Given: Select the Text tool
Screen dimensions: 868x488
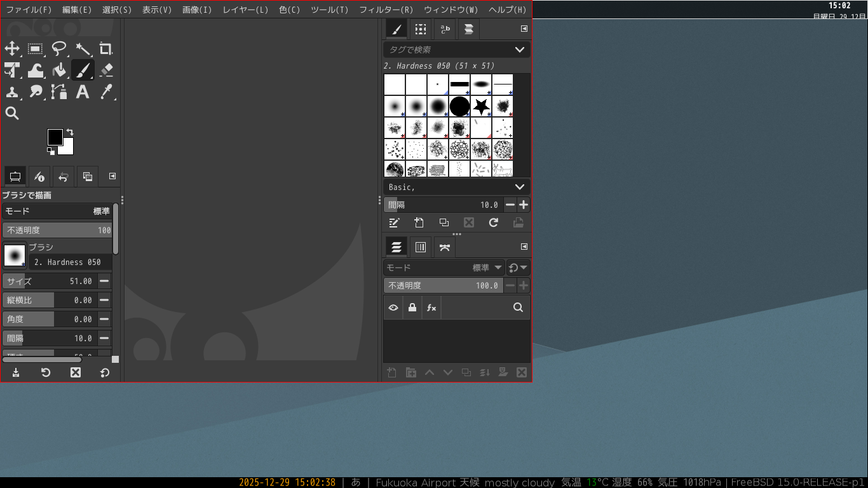Looking at the screenshot, I should pos(82,92).
